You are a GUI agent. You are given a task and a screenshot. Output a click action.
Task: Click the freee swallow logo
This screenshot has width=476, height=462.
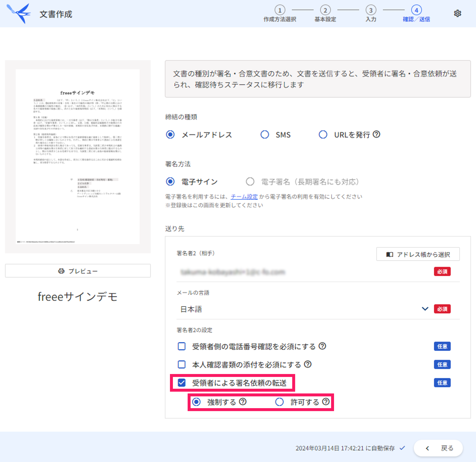click(19, 14)
